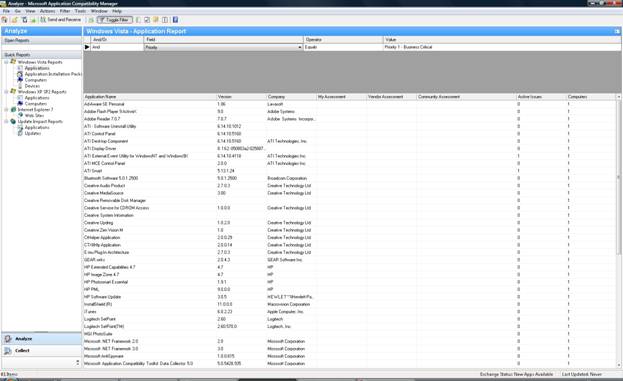Open the Operator cell showing Equals

(x=343, y=47)
